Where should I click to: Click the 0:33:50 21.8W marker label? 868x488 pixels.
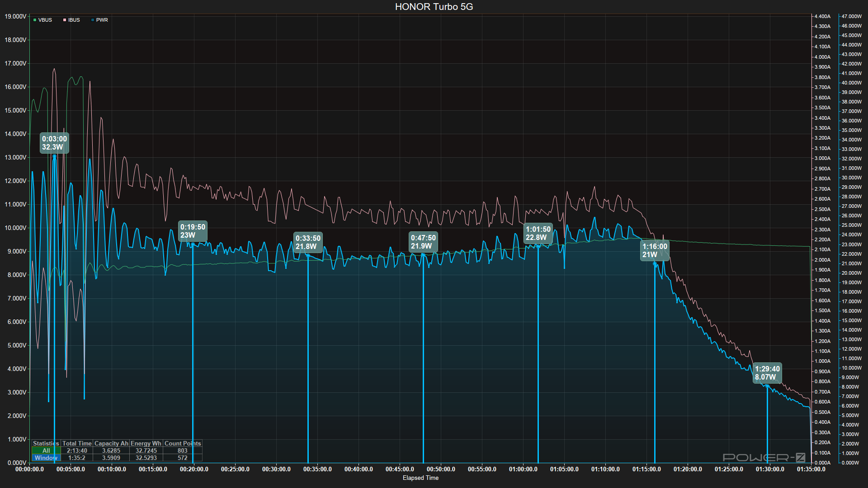pyautogui.click(x=308, y=242)
